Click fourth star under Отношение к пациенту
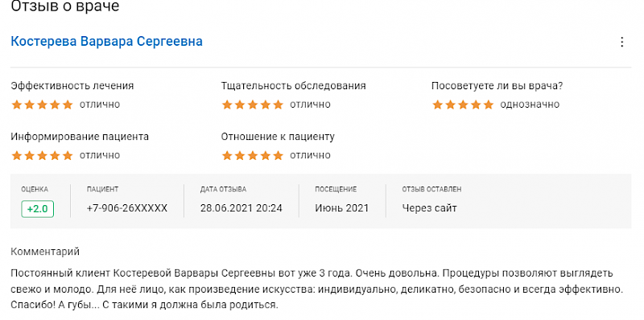 266,156
